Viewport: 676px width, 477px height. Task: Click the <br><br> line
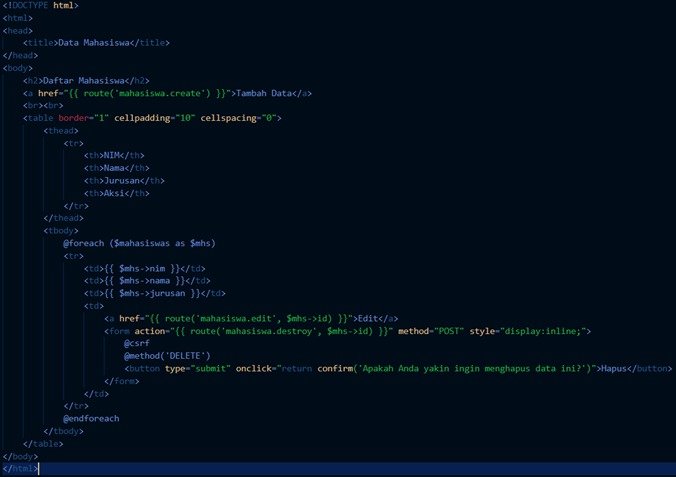[x=43, y=105]
